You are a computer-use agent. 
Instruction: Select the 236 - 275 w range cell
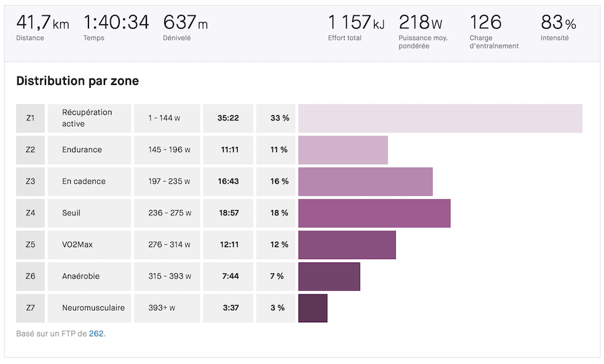click(x=169, y=213)
